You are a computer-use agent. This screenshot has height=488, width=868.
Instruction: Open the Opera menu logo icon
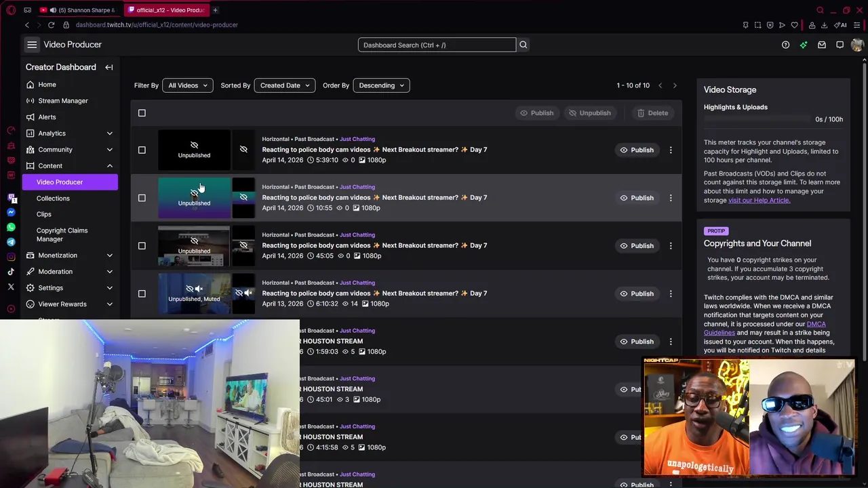11,10
